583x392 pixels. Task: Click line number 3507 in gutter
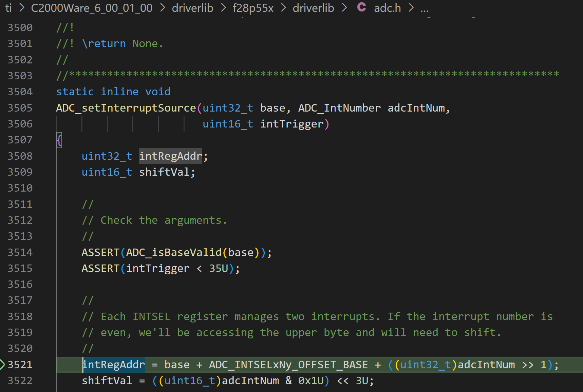click(20, 140)
